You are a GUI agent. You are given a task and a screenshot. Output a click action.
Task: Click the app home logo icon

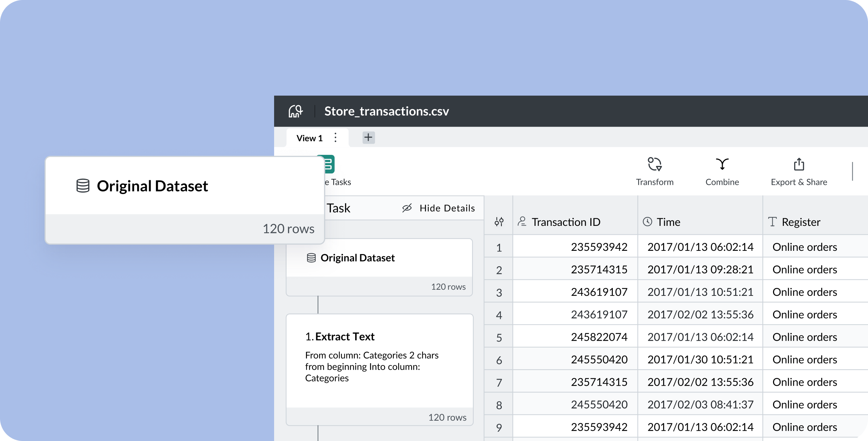pyautogui.click(x=296, y=111)
